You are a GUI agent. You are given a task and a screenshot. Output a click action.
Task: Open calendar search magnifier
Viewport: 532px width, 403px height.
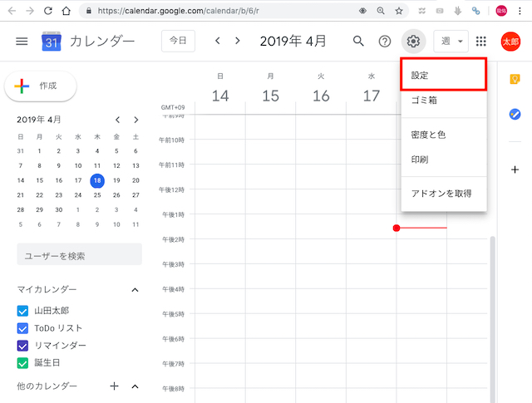(358, 41)
